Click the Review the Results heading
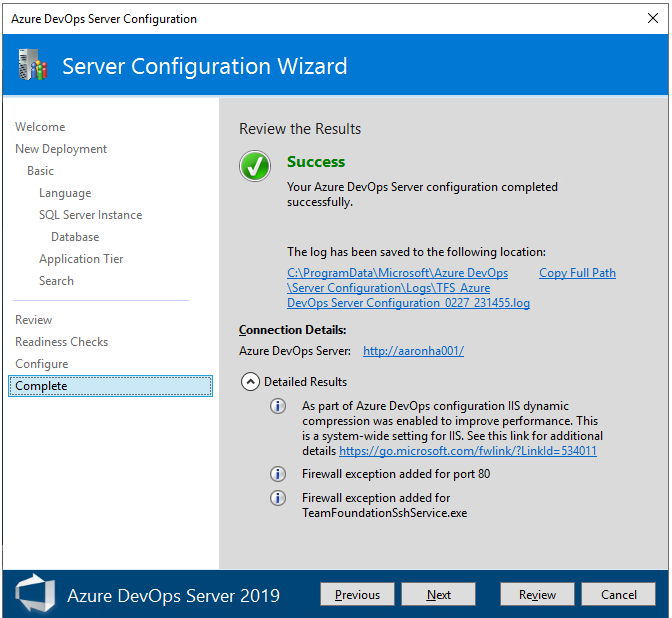The width and height of the screenshot is (672, 618). pyautogui.click(x=300, y=129)
